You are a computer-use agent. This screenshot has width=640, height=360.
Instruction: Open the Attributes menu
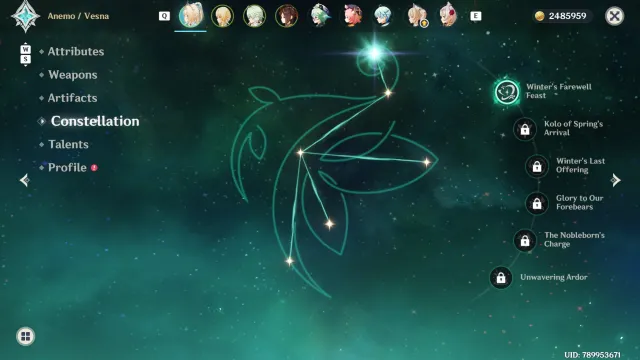pos(76,51)
